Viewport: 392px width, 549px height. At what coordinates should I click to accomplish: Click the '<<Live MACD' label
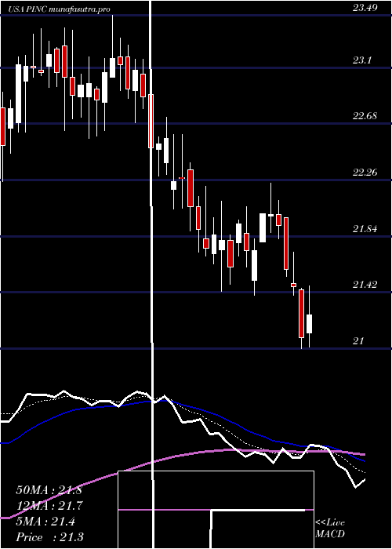pyautogui.click(x=330, y=529)
